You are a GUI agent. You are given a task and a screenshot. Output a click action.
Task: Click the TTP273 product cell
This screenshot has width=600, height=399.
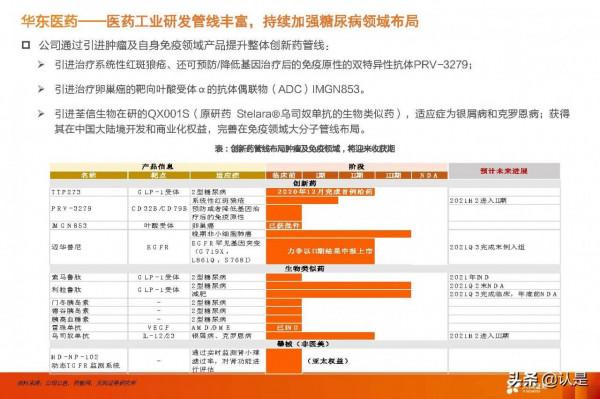89,192
